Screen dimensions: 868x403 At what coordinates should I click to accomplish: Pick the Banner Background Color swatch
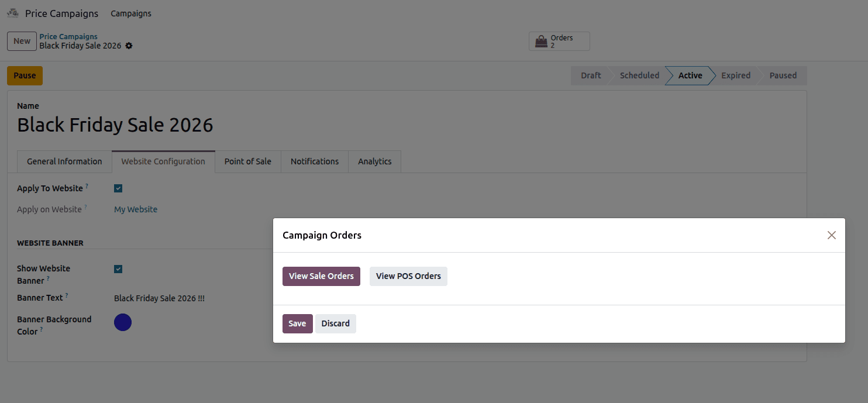tap(123, 322)
